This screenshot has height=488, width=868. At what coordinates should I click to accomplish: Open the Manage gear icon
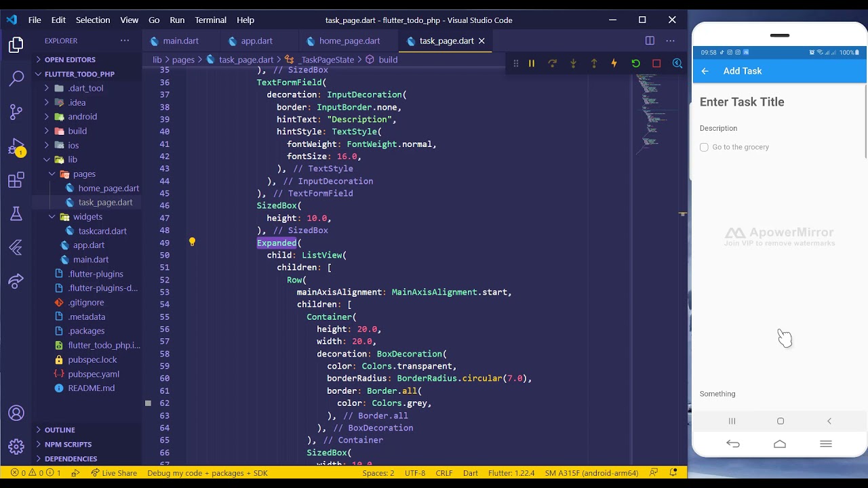pyautogui.click(x=16, y=447)
